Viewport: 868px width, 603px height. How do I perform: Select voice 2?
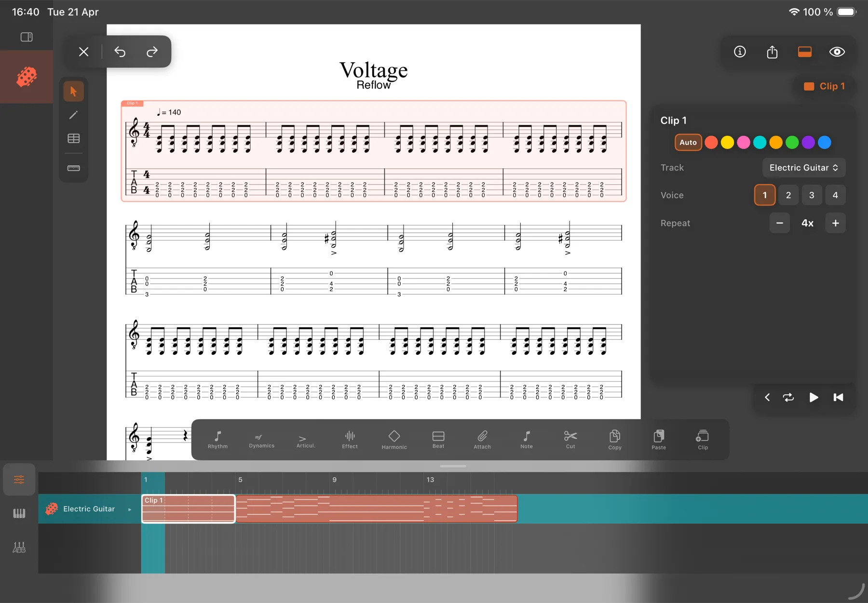[788, 195]
